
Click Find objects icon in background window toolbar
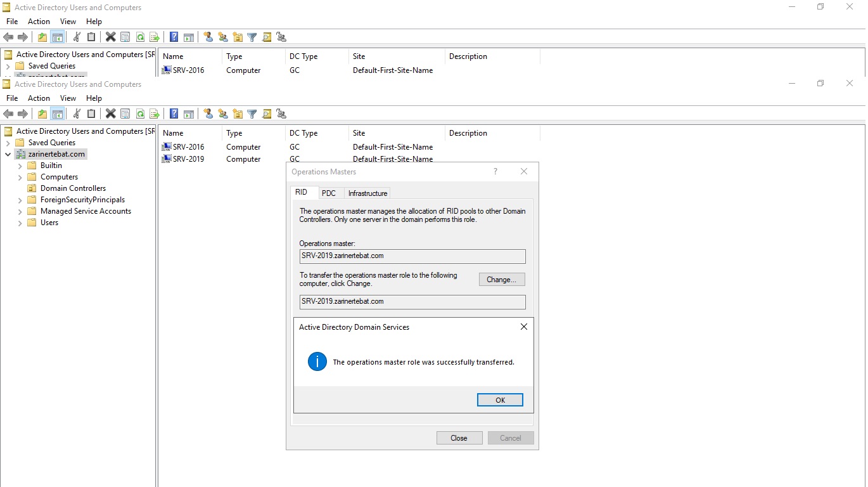pyautogui.click(x=267, y=37)
